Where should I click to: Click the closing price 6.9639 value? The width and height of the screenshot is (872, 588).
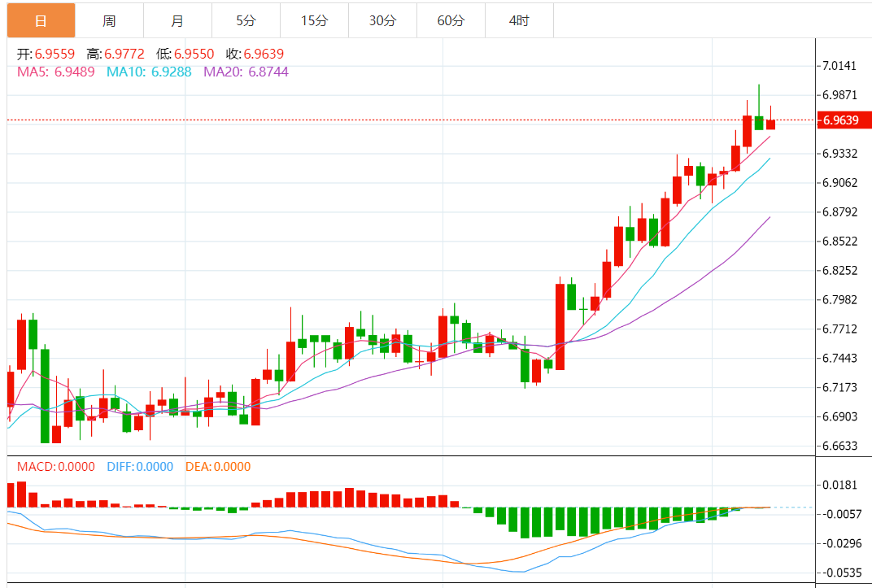(264, 54)
